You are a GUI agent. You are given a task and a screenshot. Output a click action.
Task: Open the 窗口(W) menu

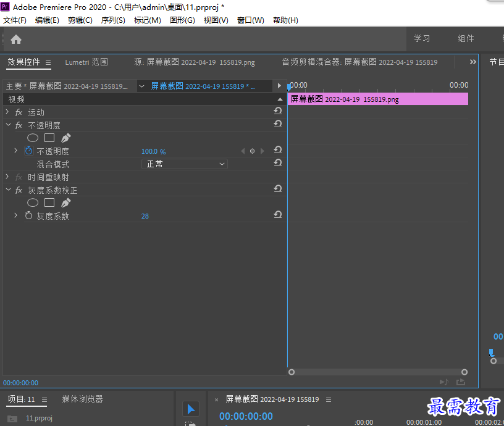point(250,20)
